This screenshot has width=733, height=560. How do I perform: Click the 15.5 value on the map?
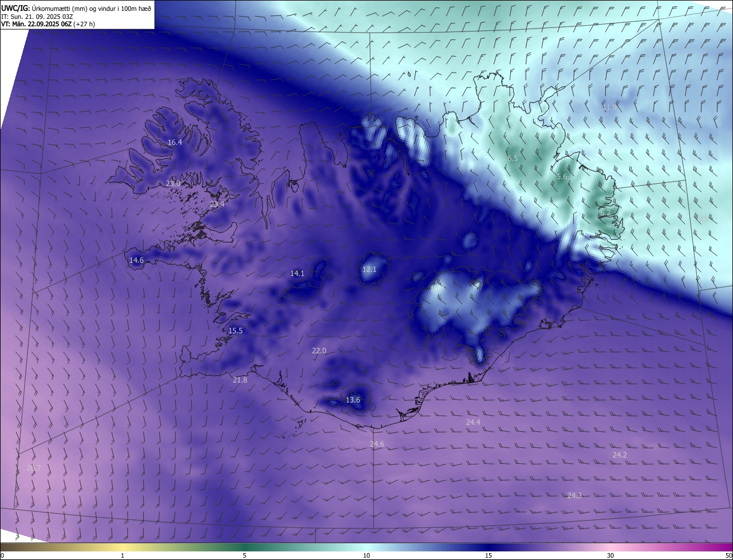pos(235,331)
